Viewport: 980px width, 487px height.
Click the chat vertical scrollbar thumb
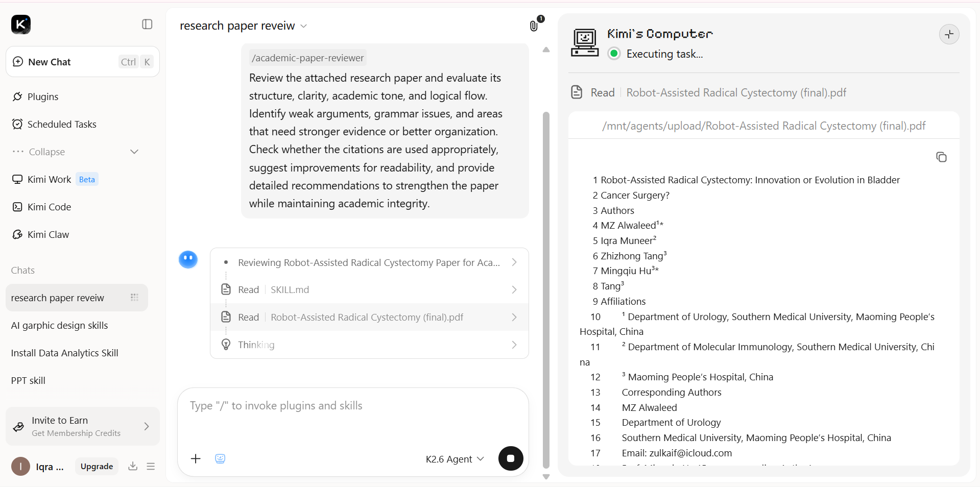pos(546,289)
